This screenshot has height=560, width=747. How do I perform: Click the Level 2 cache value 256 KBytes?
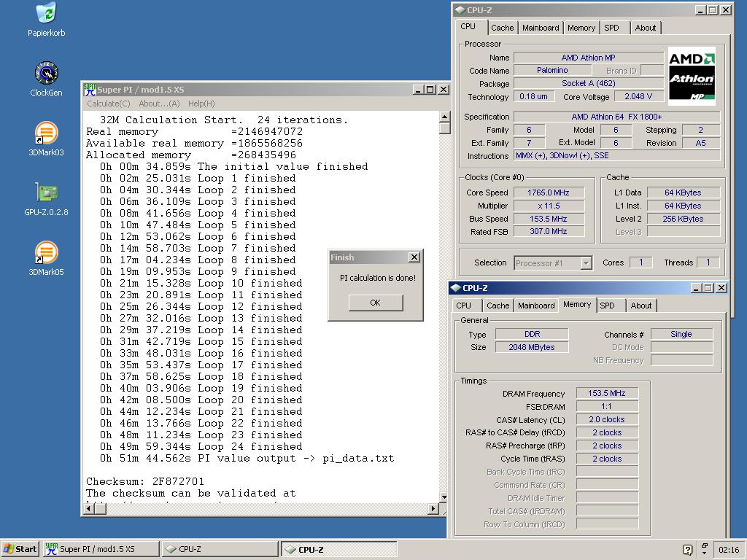683,219
